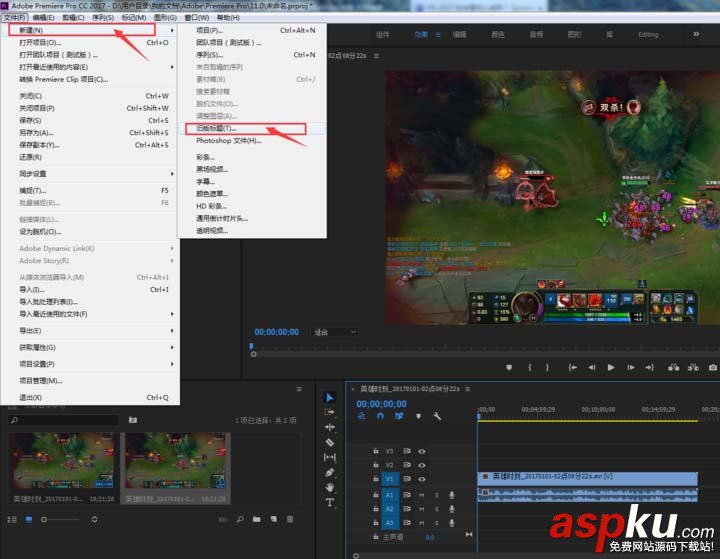This screenshot has height=559, width=720.
Task: Toggle Linked Selection in timeline
Action: click(x=399, y=416)
